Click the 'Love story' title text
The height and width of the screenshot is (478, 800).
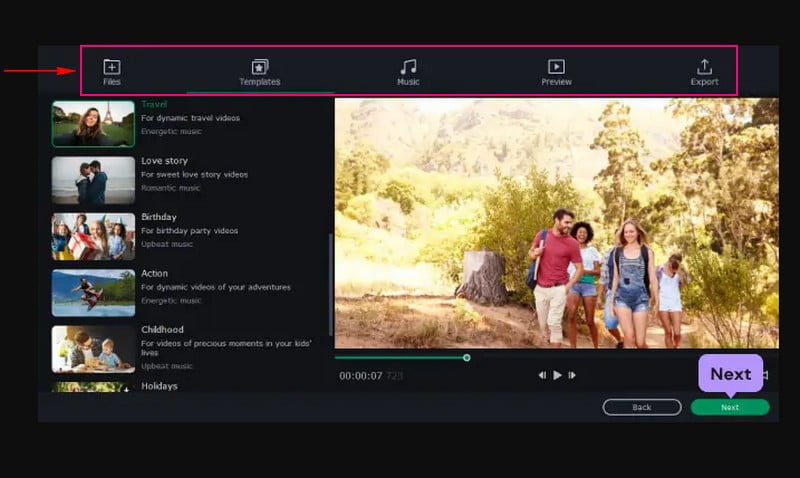tap(164, 161)
